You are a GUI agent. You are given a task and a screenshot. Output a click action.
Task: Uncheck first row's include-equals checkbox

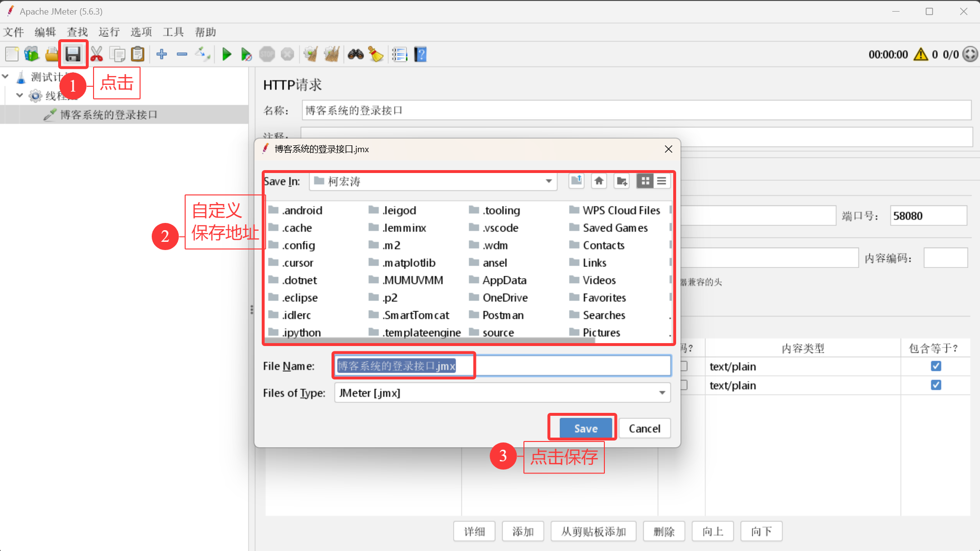tap(936, 366)
